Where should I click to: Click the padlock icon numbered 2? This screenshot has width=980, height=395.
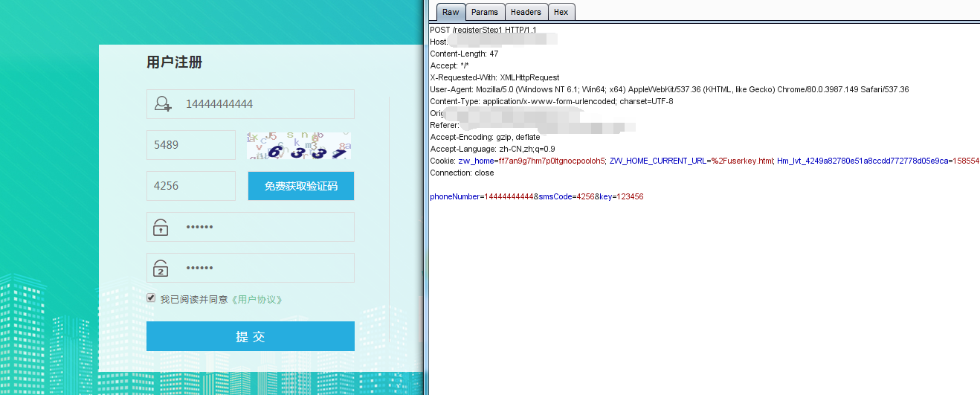pos(161,268)
